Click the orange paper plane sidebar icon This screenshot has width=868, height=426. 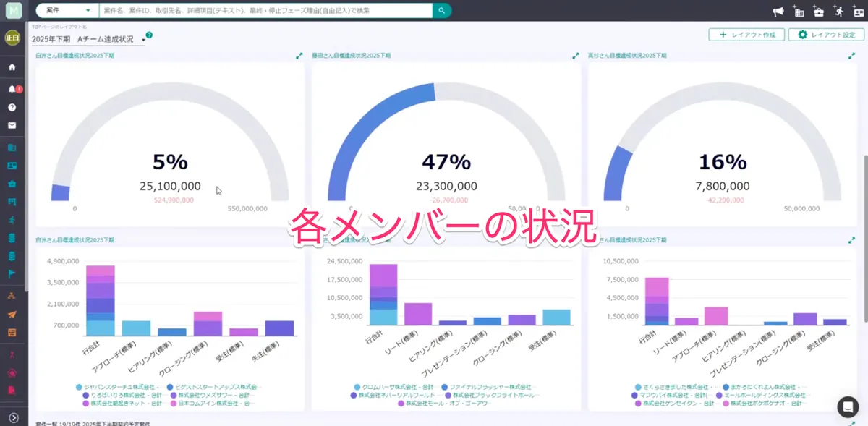click(12, 315)
